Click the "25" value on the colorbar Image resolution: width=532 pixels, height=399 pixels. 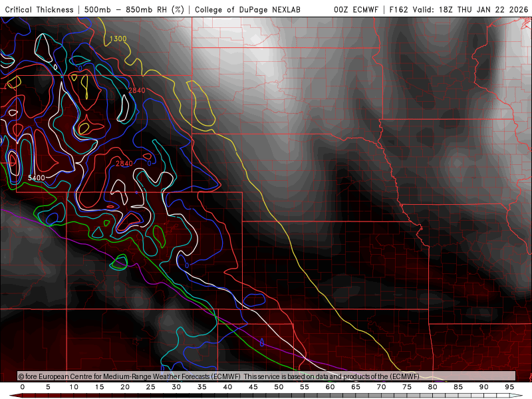[151, 387]
